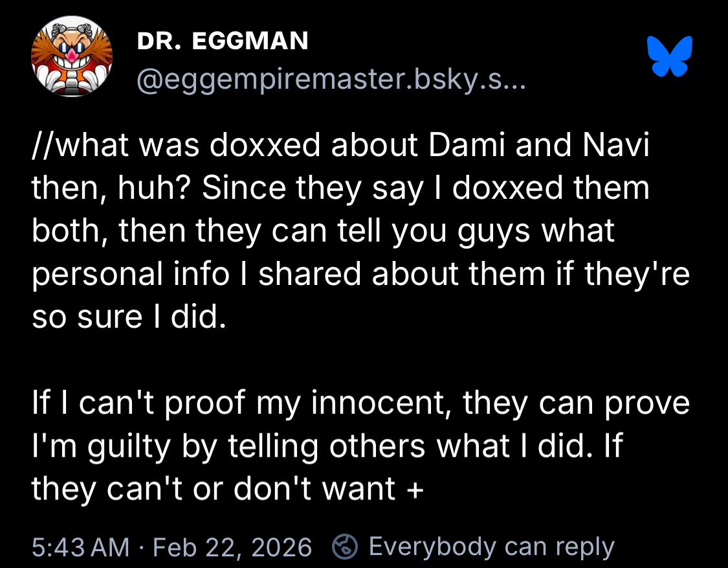Click the Bluesky butterfly logo
The width and height of the screenshot is (728, 568).
670,56
